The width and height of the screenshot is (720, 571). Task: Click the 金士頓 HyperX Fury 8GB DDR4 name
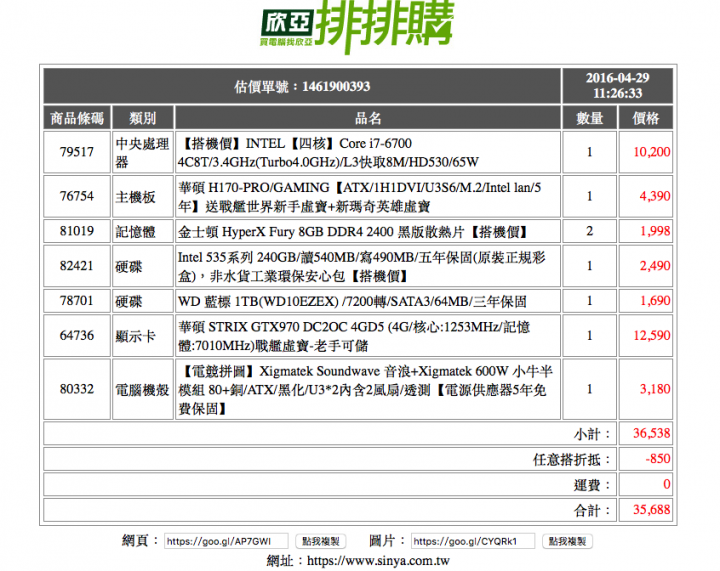click(352, 232)
